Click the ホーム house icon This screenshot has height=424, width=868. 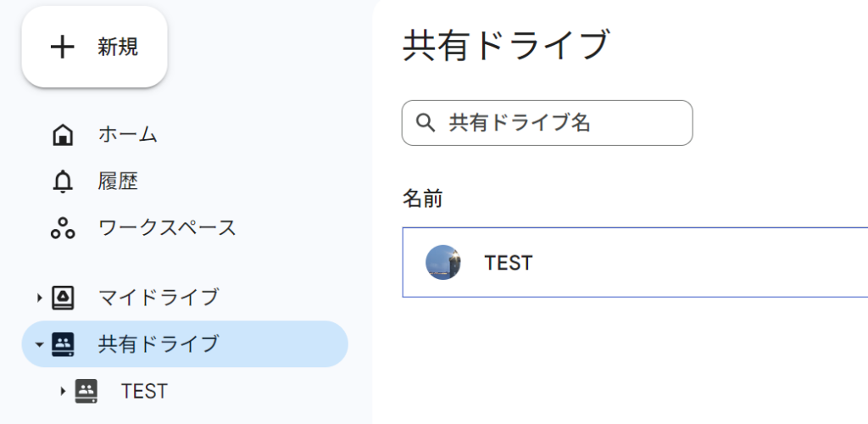coord(63,134)
